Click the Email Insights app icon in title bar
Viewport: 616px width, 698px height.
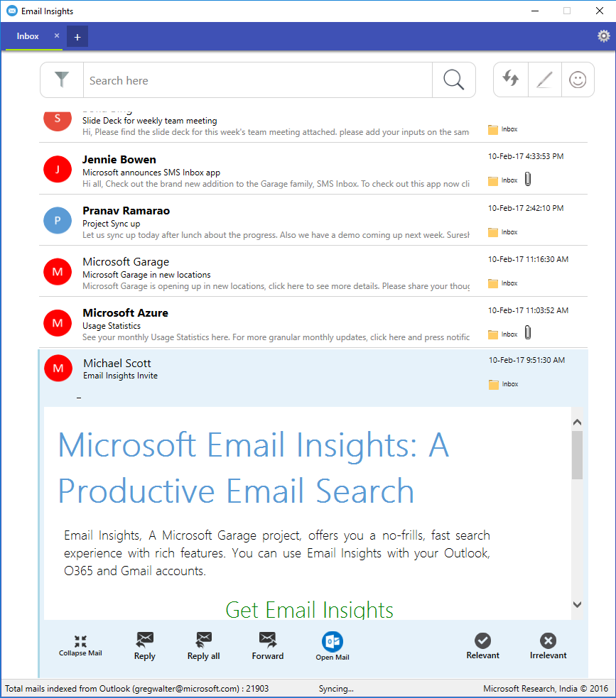tap(12, 11)
